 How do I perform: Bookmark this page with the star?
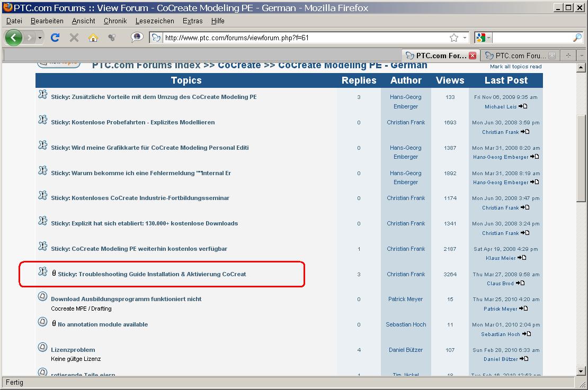[x=454, y=38]
